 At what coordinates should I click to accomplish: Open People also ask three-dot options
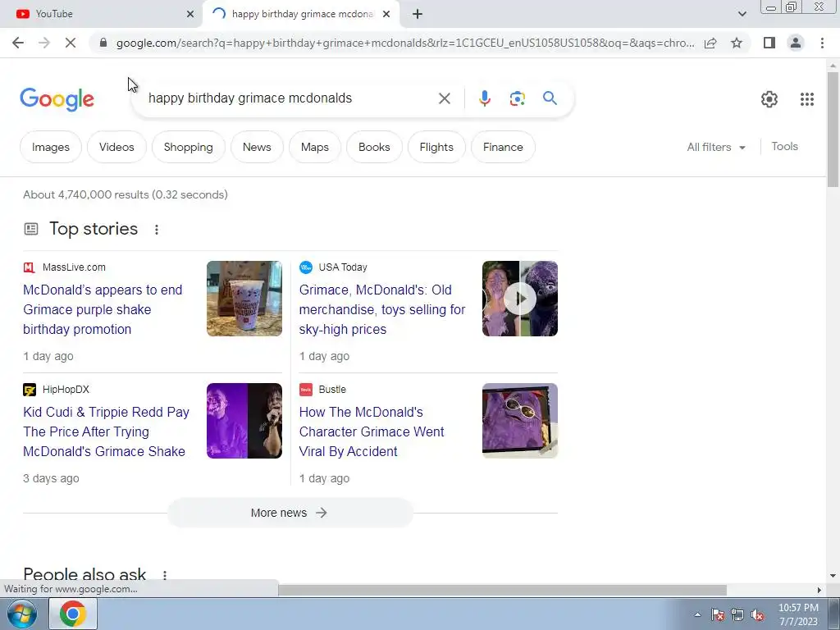click(x=164, y=575)
